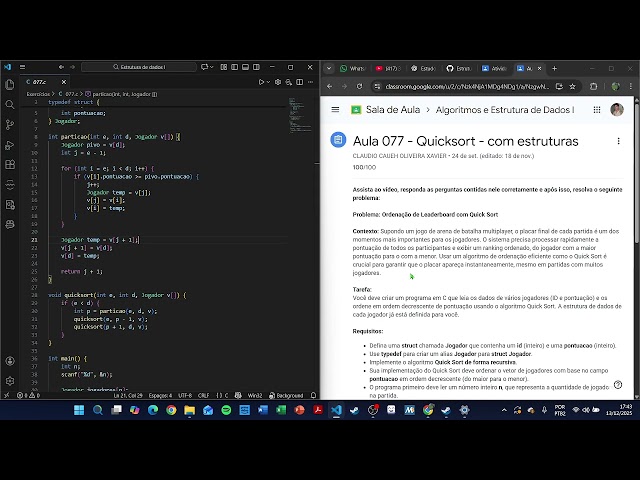This screenshot has height=480, width=640.
Task: Open Chrome extensions puzzle icon
Action: click(x=593, y=87)
